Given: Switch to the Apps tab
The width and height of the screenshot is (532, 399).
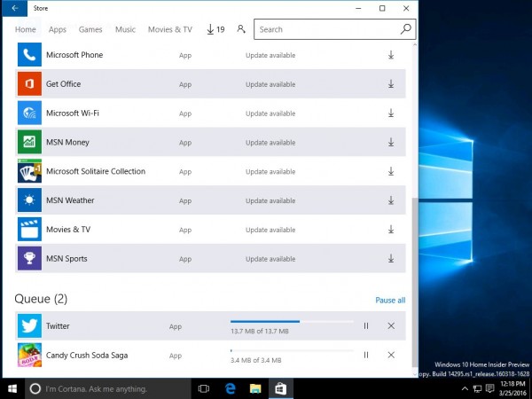Looking at the screenshot, I should pos(58,29).
